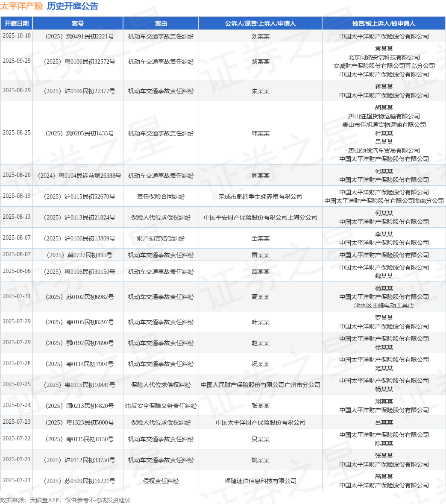446x504 pixels.
Task: Select defendant 蒋某某
Action: pyautogui.click(x=384, y=87)
